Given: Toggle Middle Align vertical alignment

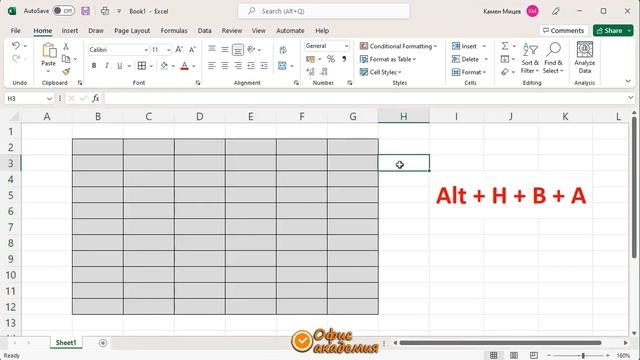Looking at the screenshot, I should point(225,50).
